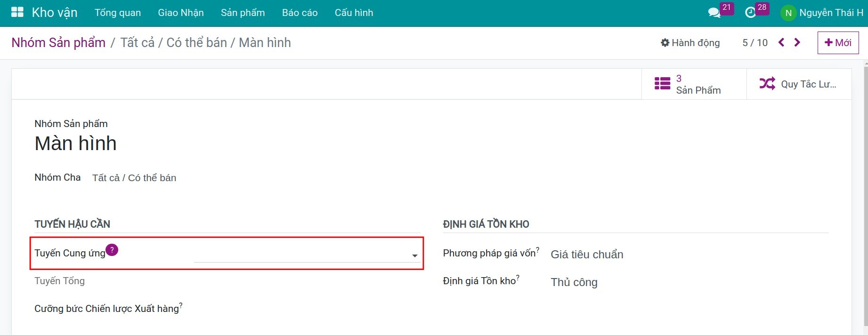The height and width of the screenshot is (335, 868).
Task: Switch to the Giao Nhận menu
Action: (181, 13)
